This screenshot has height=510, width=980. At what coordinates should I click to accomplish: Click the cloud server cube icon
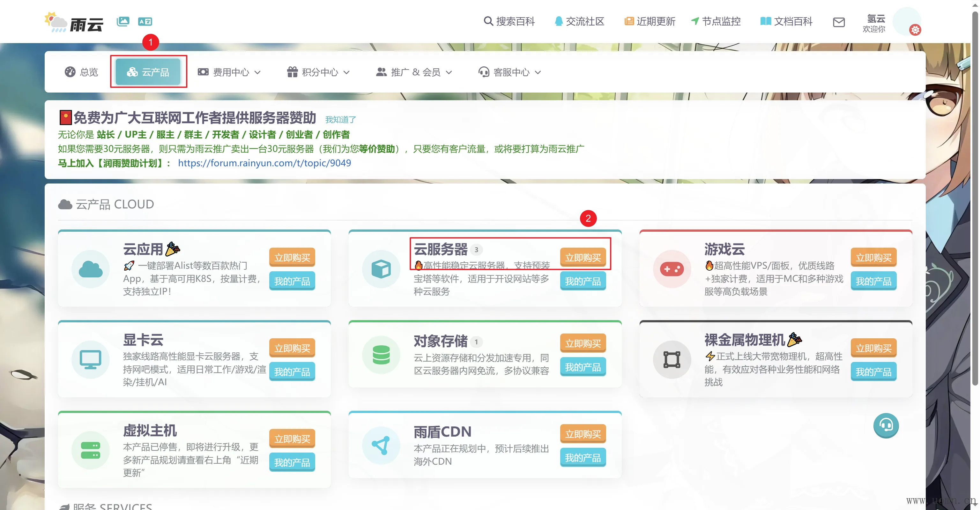[381, 269]
